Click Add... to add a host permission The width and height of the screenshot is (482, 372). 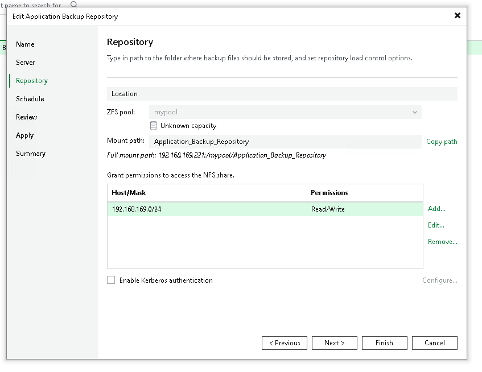click(436, 209)
